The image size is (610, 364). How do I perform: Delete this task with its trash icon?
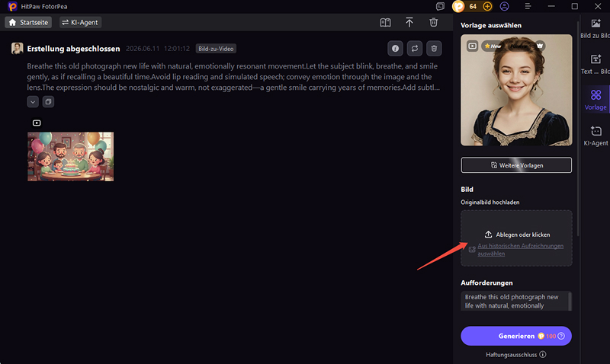(x=434, y=49)
